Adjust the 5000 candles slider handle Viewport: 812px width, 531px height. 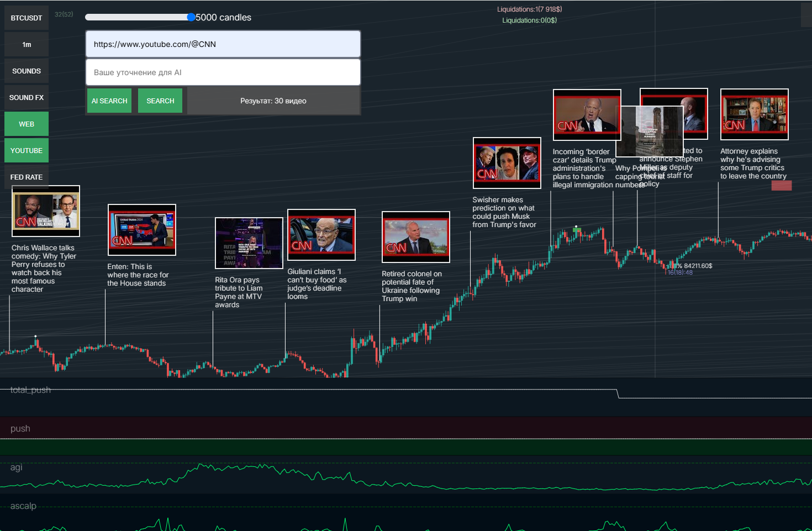point(191,17)
